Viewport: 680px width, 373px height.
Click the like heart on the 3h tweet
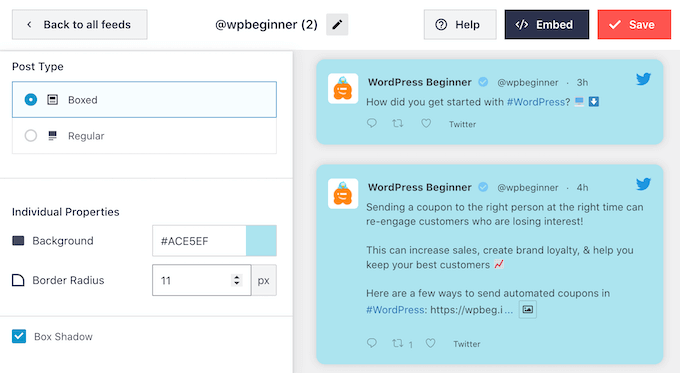[426, 124]
